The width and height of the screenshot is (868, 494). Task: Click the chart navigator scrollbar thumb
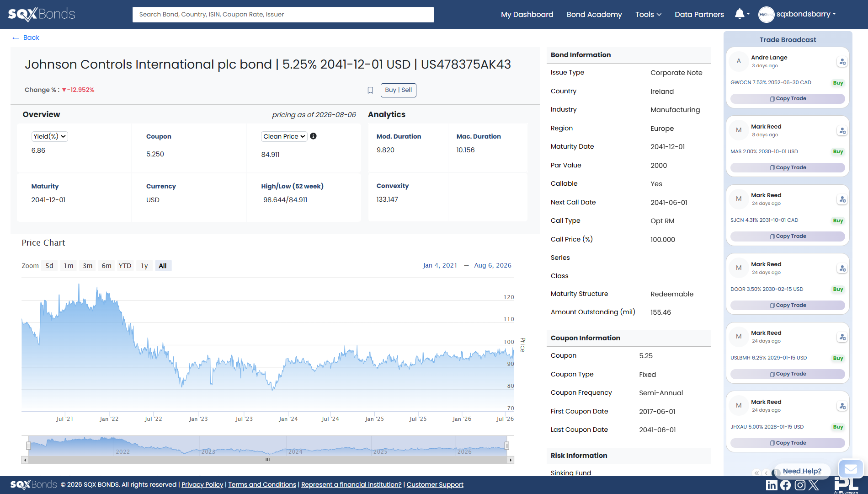point(267,460)
